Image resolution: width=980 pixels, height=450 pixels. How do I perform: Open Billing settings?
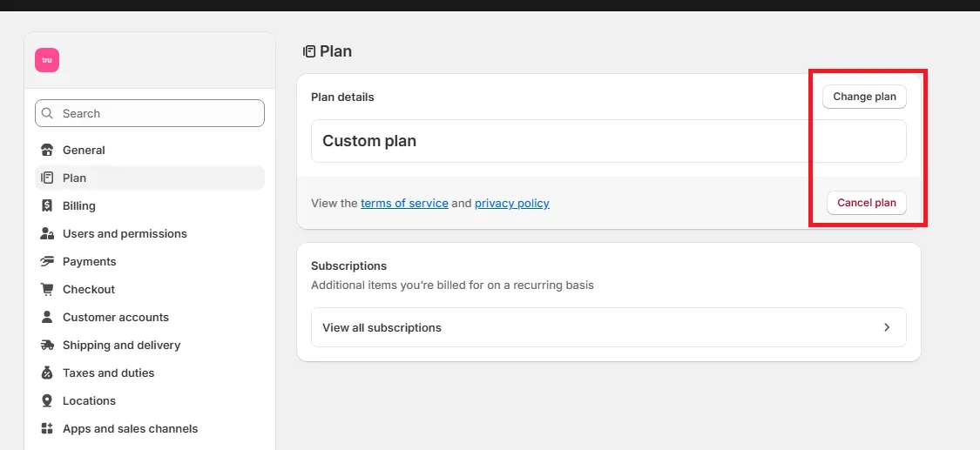click(x=150, y=205)
